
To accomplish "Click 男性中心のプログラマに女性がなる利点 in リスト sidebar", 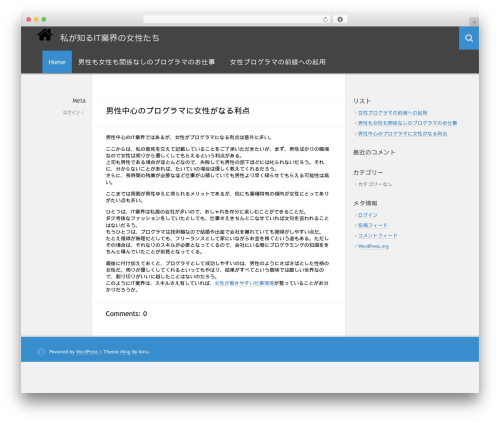I will pyautogui.click(x=402, y=134).
